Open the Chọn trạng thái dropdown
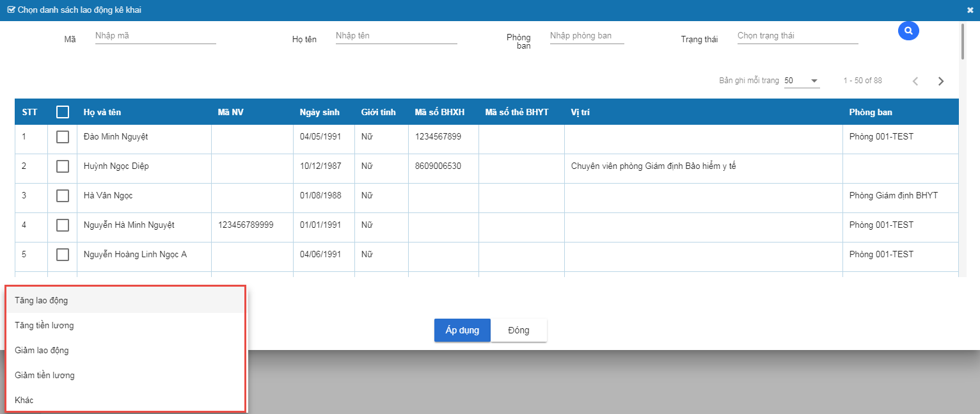980x414 pixels. pyautogui.click(x=798, y=36)
